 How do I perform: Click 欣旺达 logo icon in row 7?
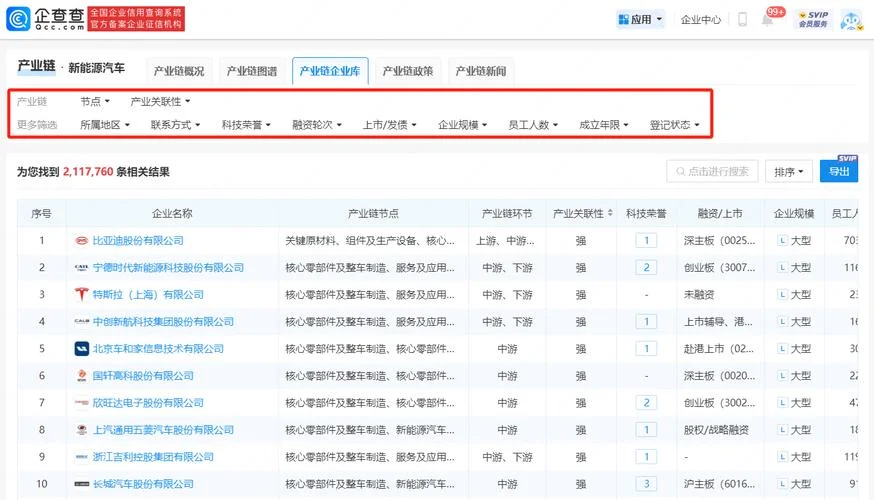tap(82, 402)
